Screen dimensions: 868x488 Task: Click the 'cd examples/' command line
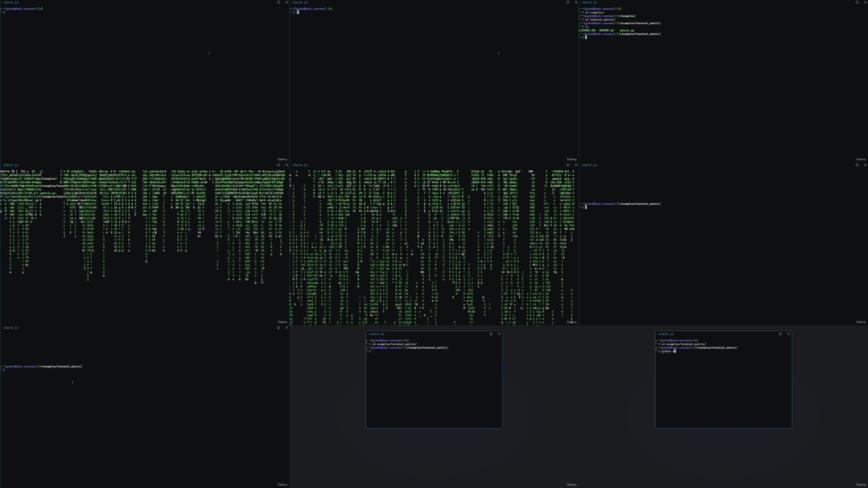coord(594,13)
